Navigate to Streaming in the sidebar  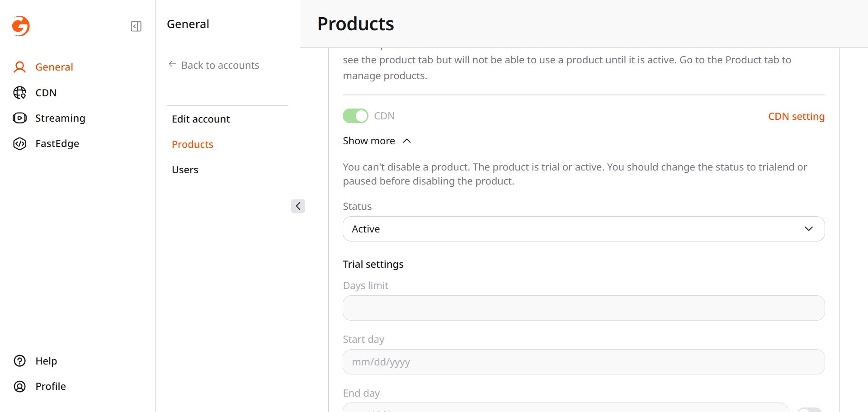pyautogui.click(x=60, y=118)
